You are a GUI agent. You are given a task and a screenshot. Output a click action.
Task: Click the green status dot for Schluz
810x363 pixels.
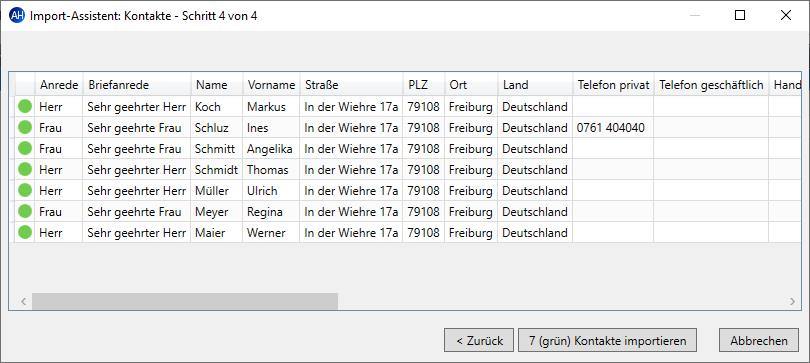25,128
